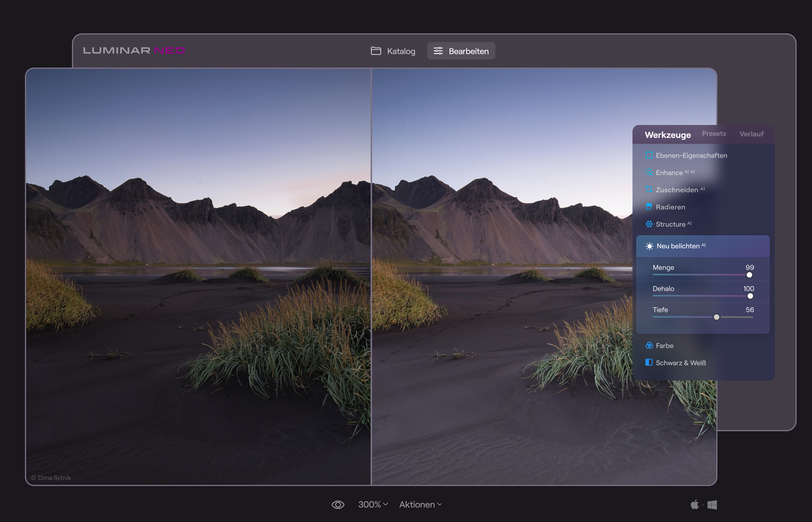Click the Windows logo icon
The height and width of the screenshot is (522, 812).
[x=712, y=505]
